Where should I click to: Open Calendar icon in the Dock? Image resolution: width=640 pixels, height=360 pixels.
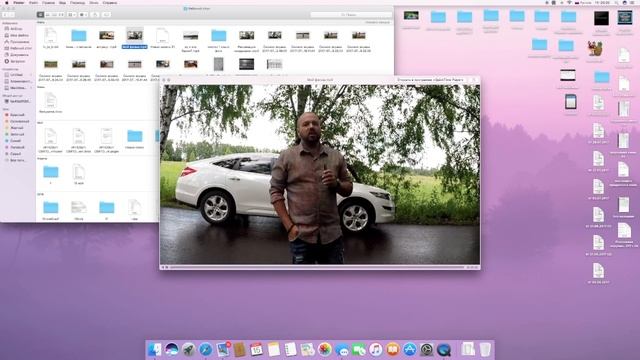(256, 349)
